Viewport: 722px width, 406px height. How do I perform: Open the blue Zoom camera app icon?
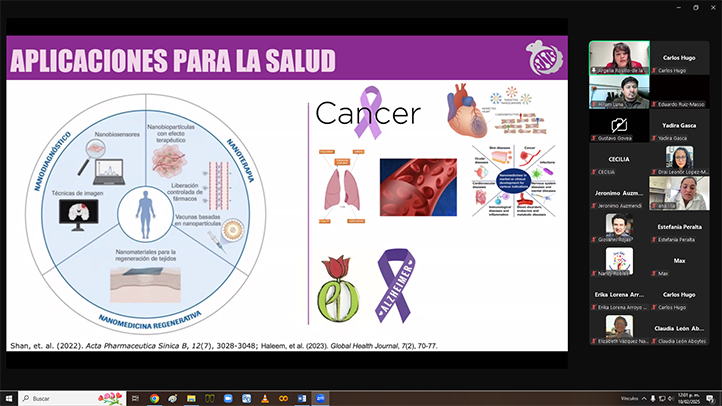[x=228, y=399]
